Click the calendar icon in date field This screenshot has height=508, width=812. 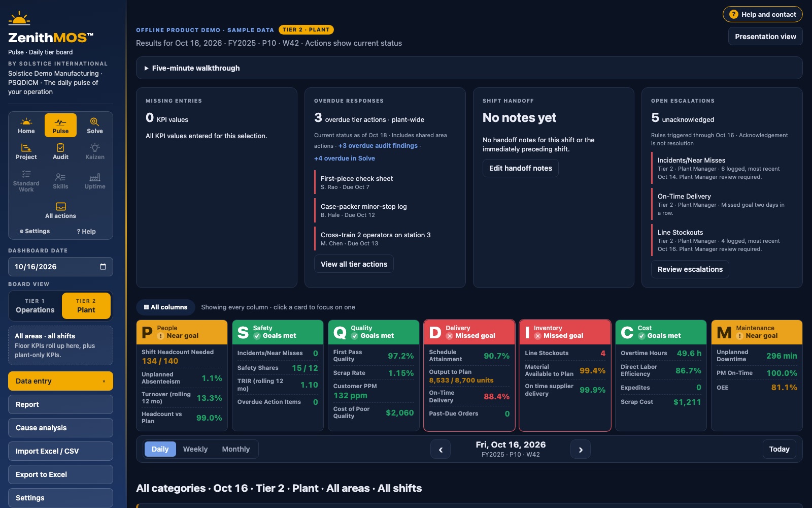[103, 267]
